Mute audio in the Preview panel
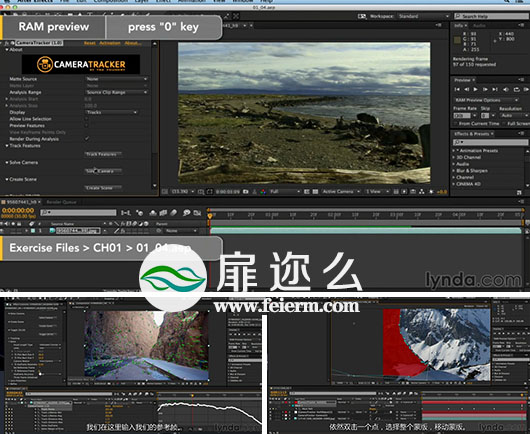 [x=506, y=90]
